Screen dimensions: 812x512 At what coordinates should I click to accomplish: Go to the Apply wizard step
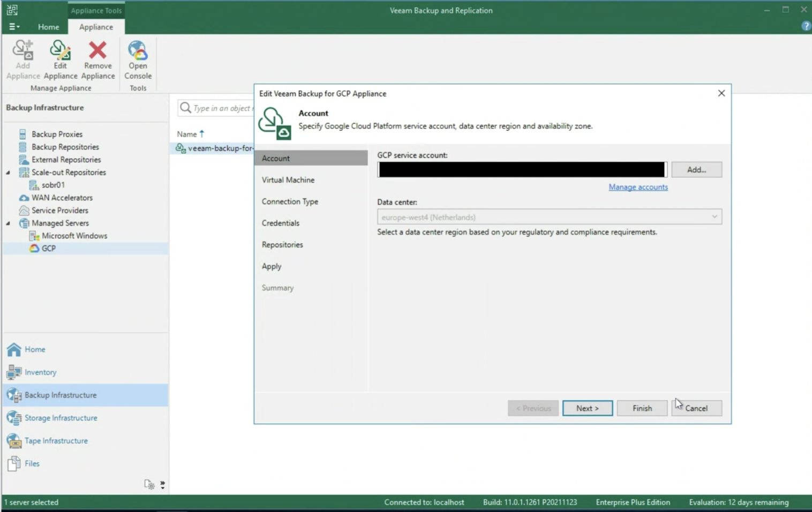click(272, 266)
